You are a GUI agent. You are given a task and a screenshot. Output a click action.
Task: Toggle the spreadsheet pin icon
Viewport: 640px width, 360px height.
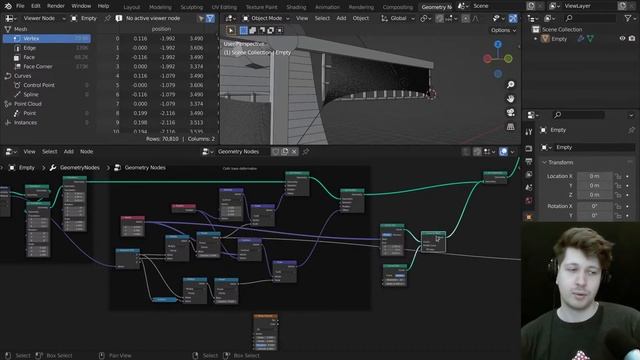[x=107, y=18]
